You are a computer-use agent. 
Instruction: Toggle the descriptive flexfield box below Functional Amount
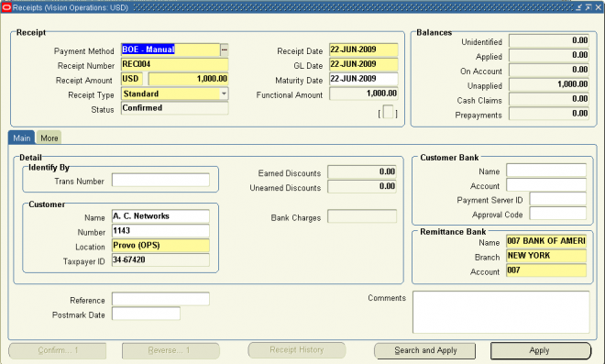coord(388,112)
